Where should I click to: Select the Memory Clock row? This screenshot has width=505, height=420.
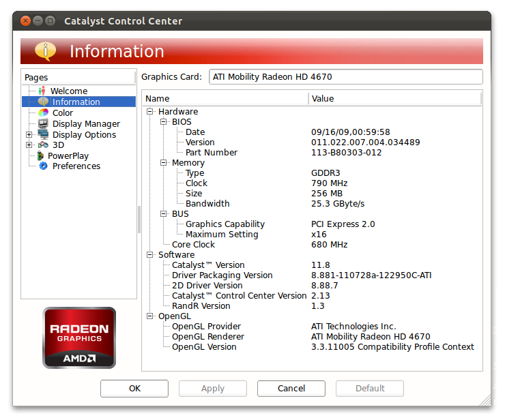click(x=312, y=183)
